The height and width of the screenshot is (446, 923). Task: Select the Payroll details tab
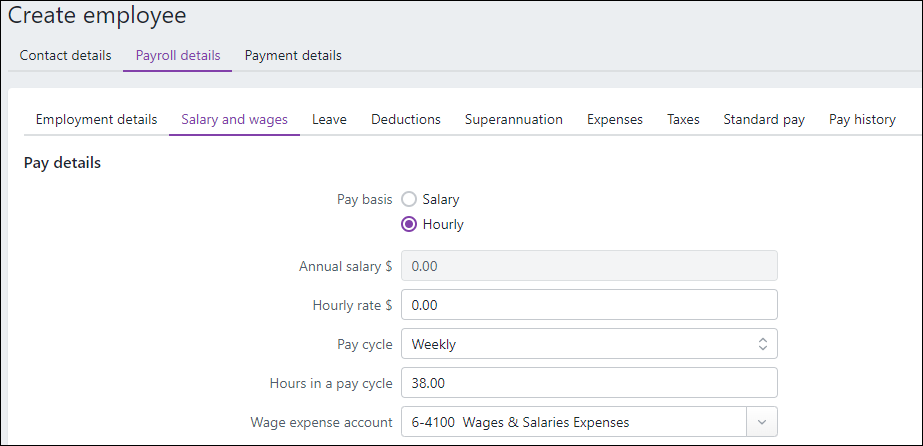point(178,56)
